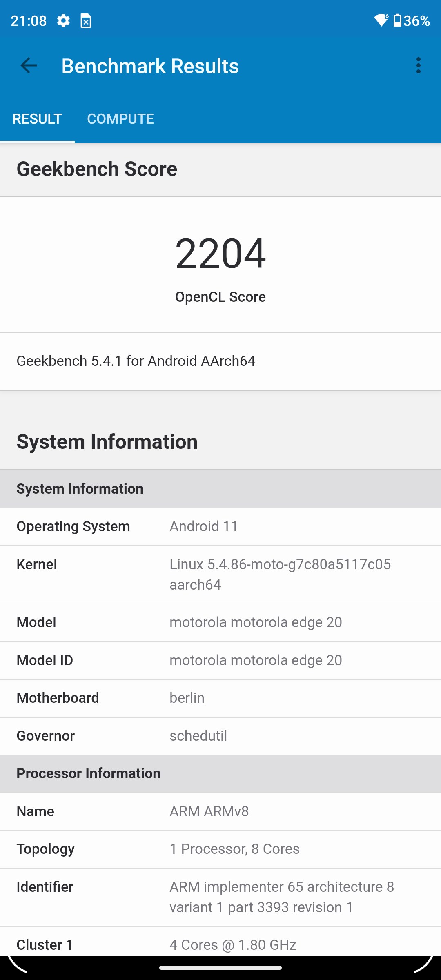
Task: Select the RESULT tab
Action: (x=37, y=119)
